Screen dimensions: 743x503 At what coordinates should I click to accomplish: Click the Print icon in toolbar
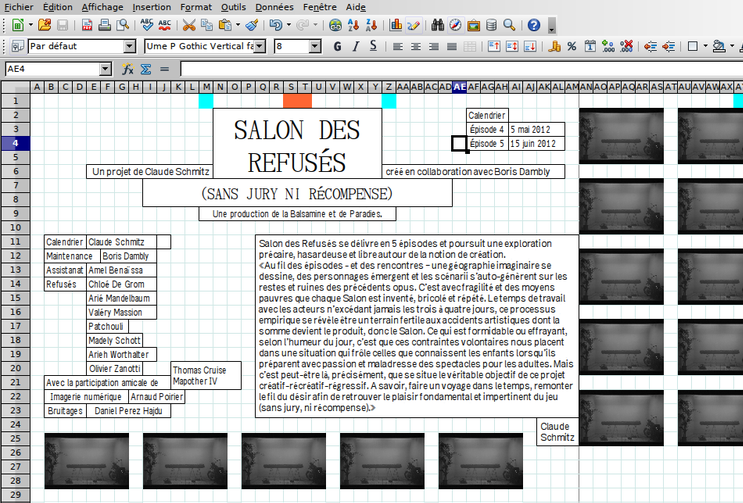coord(104,25)
